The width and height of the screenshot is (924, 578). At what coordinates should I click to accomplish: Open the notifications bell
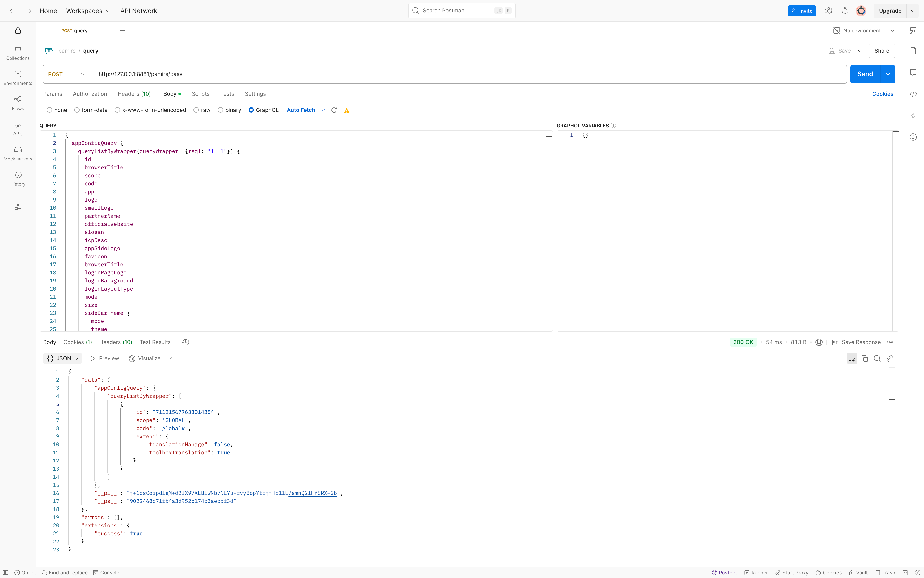point(844,11)
